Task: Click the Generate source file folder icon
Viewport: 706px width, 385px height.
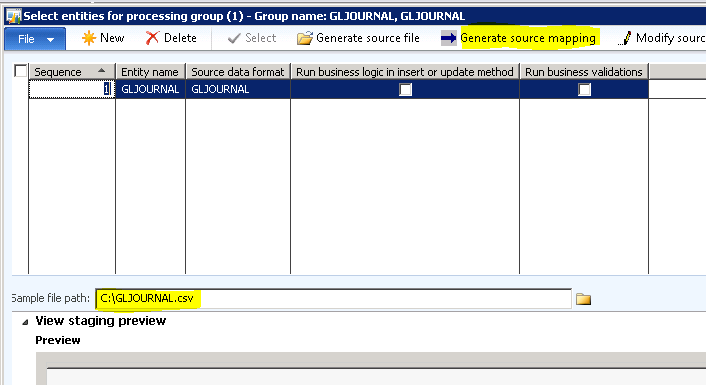Action: (x=304, y=38)
